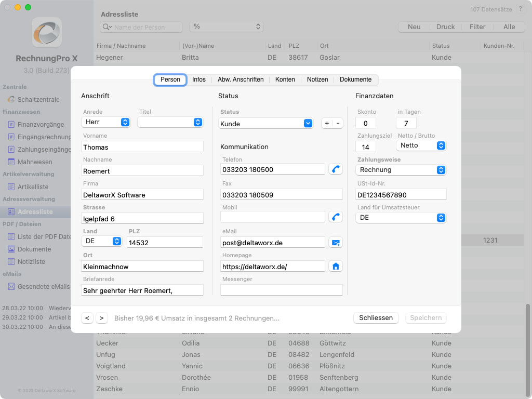Screen dimensions: 532x399
Task: Go to previous record with < arrow
Action: (x=87, y=318)
